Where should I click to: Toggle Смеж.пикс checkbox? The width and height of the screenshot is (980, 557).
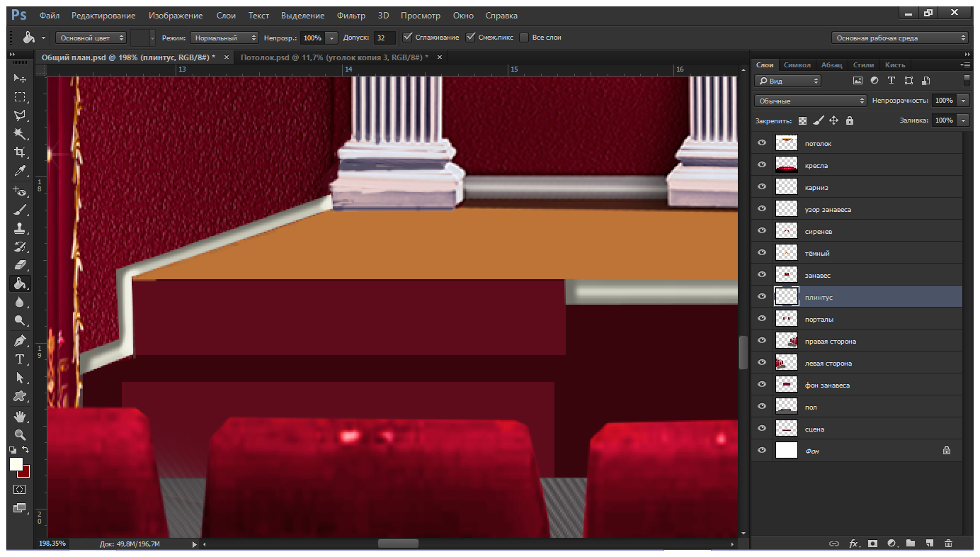pyautogui.click(x=471, y=38)
